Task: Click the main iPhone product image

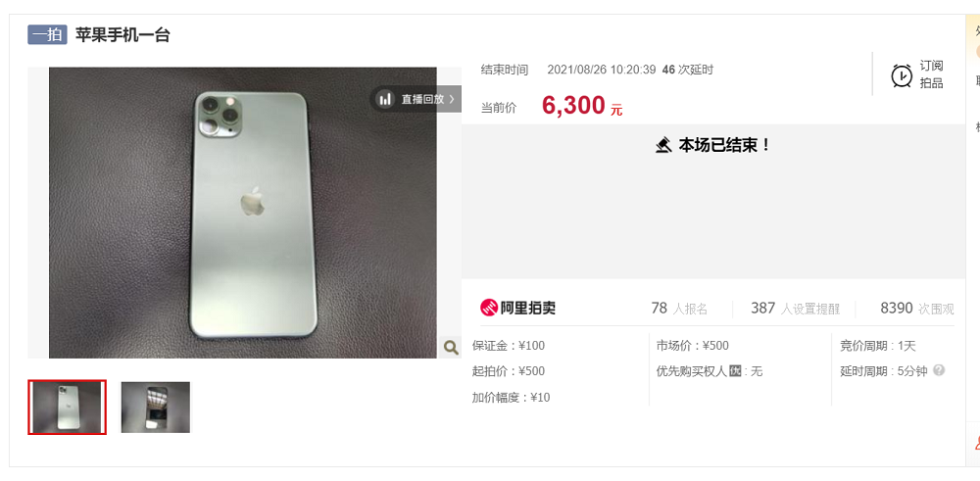Action: point(242,213)
